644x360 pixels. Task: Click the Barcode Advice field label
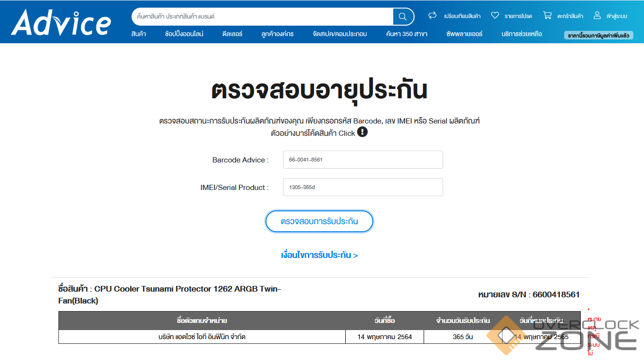coord(240,160)
